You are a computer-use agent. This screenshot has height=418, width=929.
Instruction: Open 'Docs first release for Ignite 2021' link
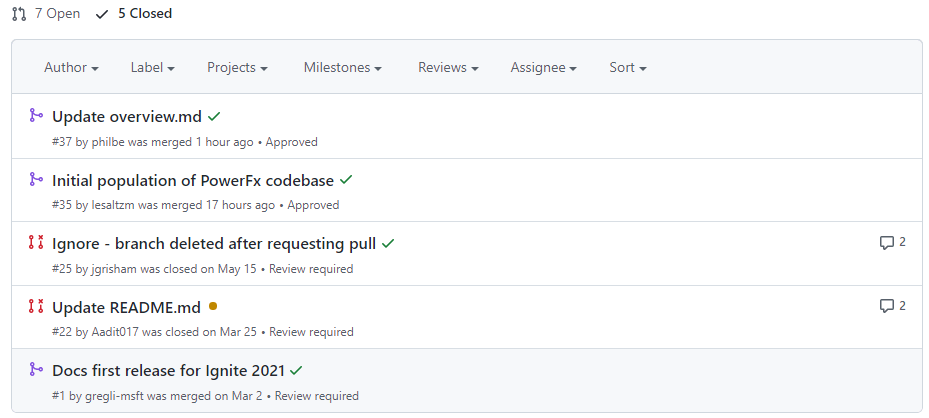pyautogui.click(x=168, y=371)
